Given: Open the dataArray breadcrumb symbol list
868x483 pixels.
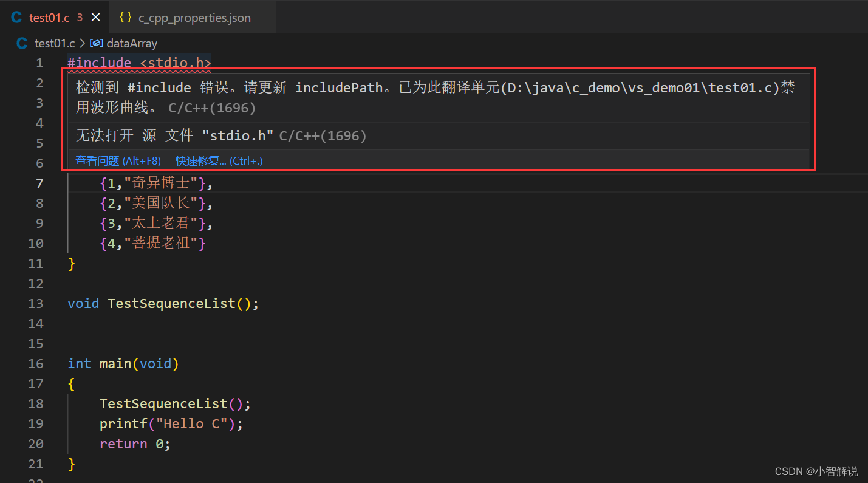Looking at the screenshot, I should pos(132,43).
